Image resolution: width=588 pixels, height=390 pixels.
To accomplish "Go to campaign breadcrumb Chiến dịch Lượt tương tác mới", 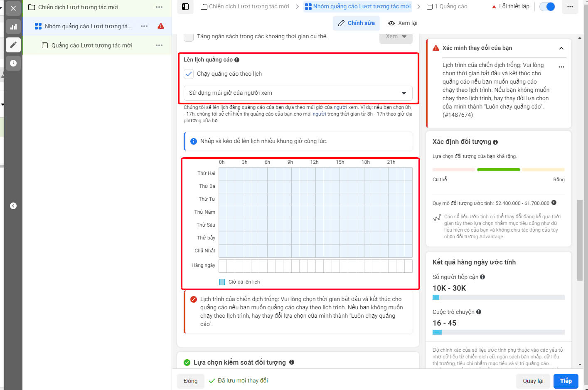I will (x=245, y=7).
